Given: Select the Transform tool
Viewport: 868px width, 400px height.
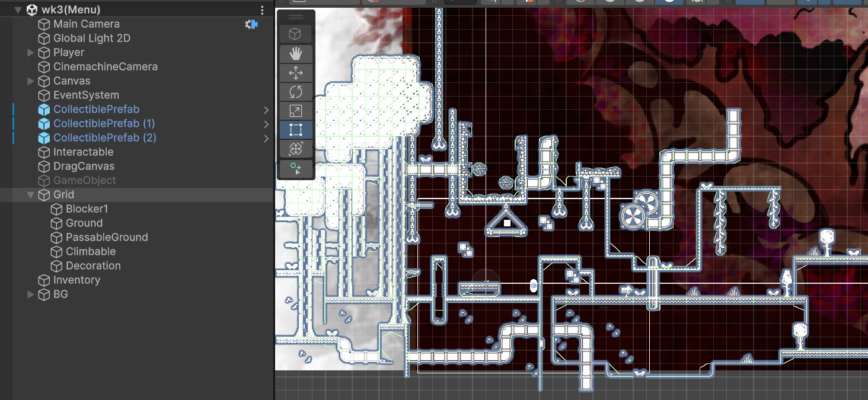Looking at the screenshot, I should point(296,149).
